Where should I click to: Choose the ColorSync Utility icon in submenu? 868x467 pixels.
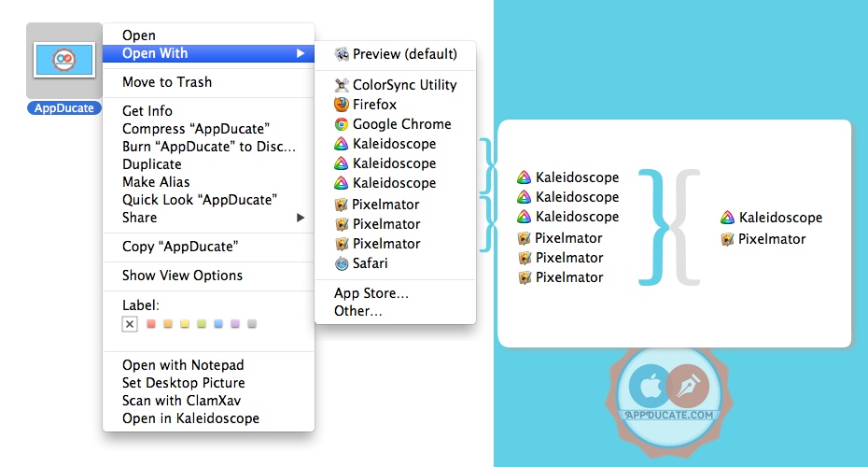pos(342,85)
